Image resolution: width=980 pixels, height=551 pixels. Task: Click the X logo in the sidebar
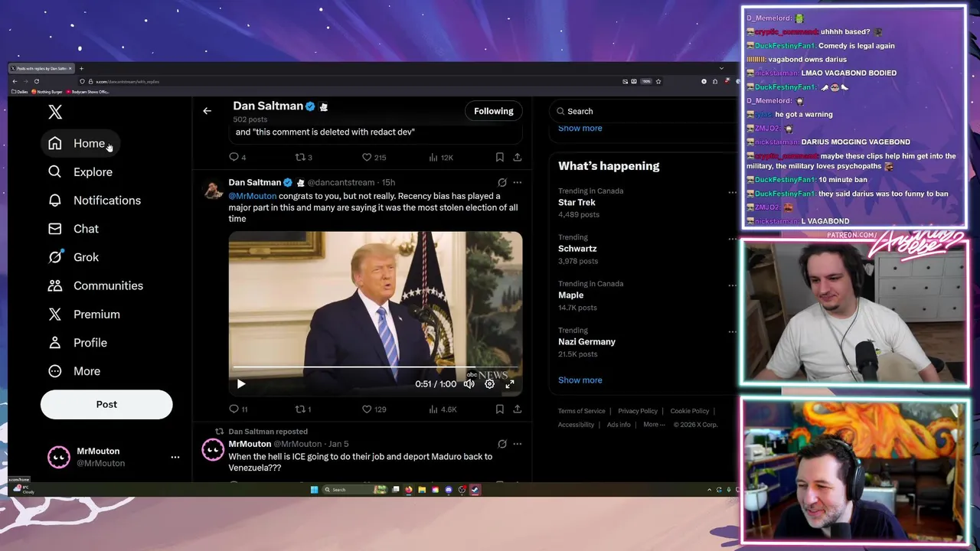tap(55, 112)
